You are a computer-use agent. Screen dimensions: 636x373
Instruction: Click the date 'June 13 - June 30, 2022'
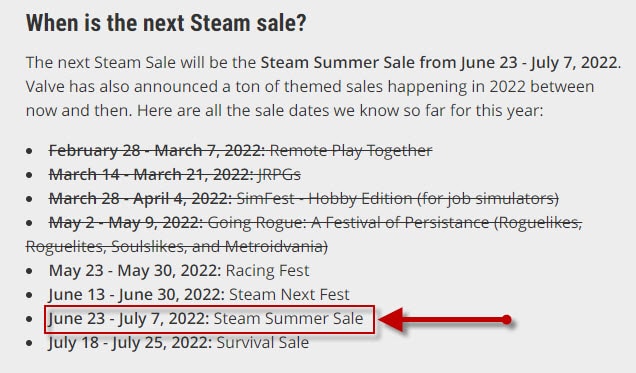(137, 294)
